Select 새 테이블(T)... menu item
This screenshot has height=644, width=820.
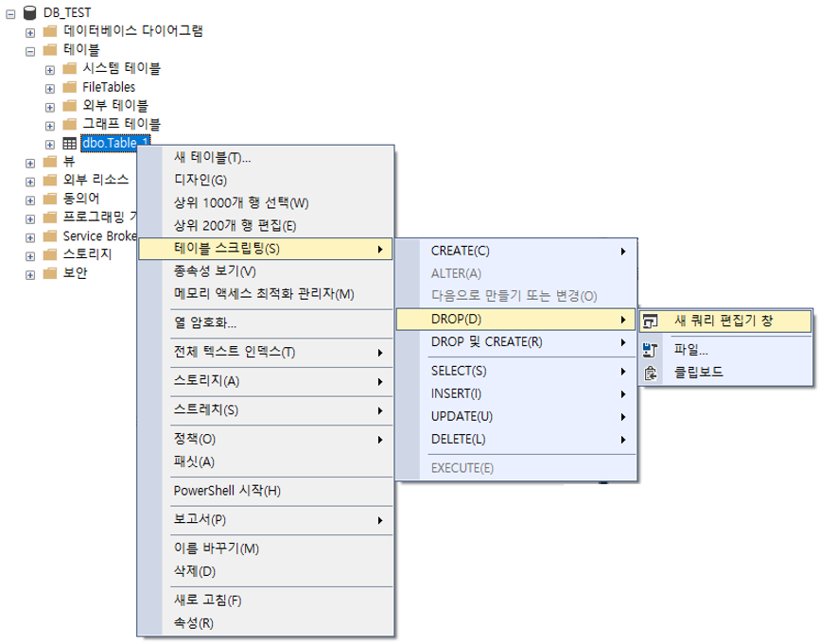(x=266, y=157)
